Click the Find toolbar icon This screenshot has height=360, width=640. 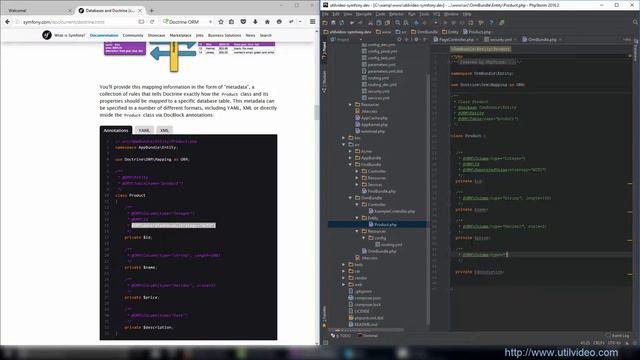coord(398,23)
